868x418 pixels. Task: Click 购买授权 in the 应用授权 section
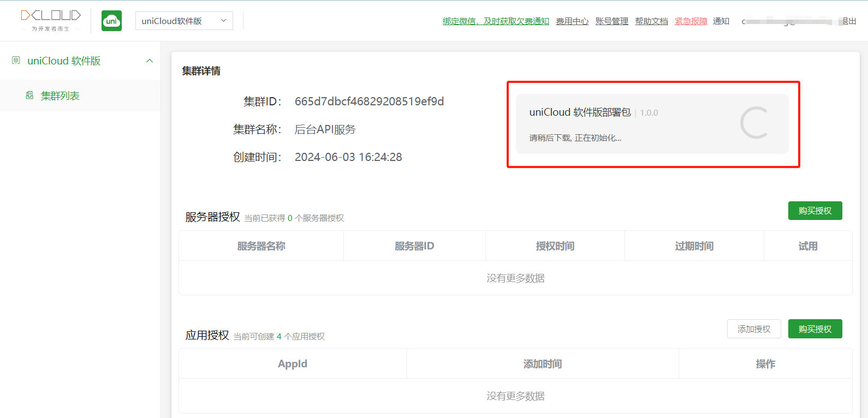815,329
